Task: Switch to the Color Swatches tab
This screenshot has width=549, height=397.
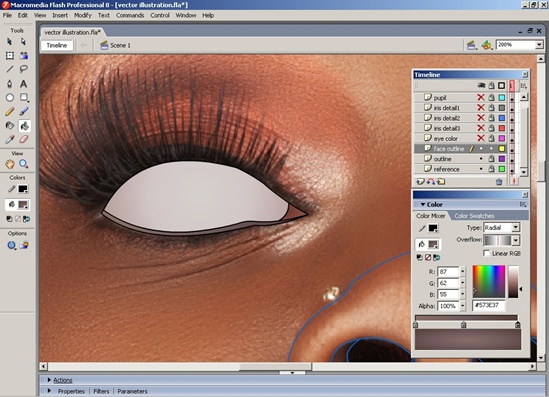Action: pos(474,216)
